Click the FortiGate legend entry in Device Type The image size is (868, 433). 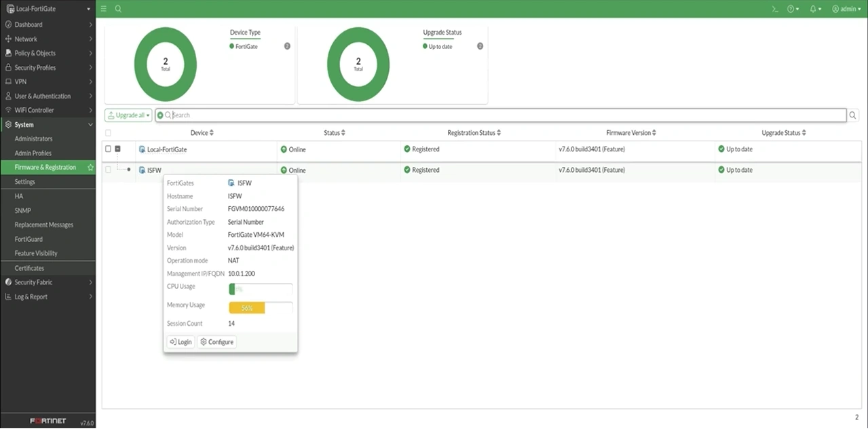(244, 46)
